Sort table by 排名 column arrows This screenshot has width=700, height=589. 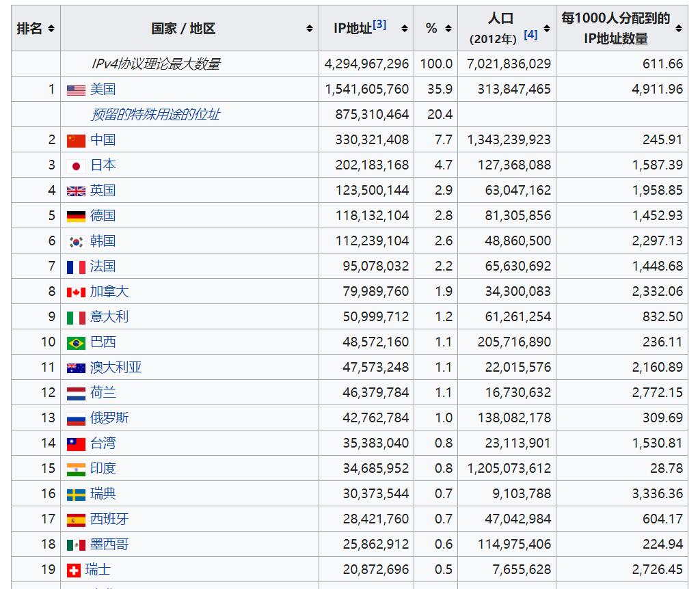(x=51, y=29)
